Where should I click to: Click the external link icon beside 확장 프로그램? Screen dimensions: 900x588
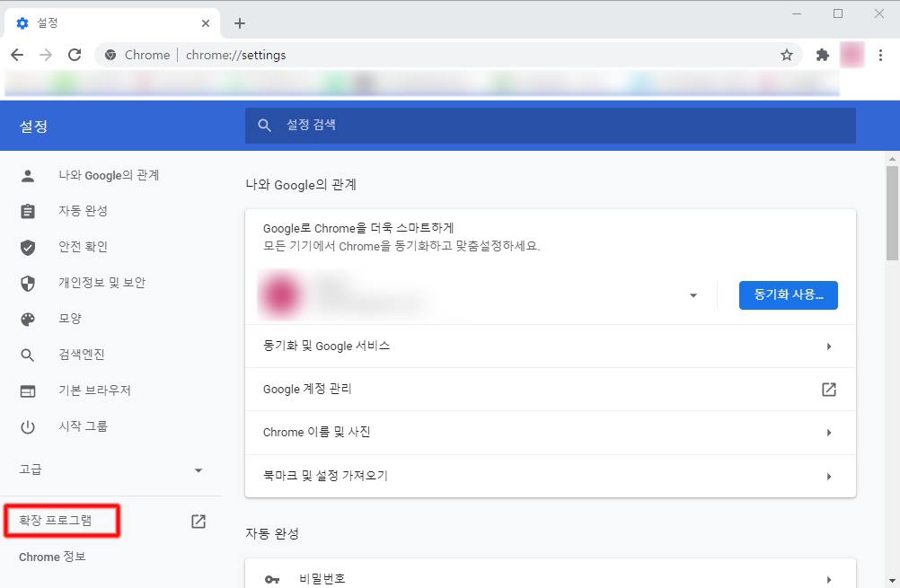[x=199, y=521]
